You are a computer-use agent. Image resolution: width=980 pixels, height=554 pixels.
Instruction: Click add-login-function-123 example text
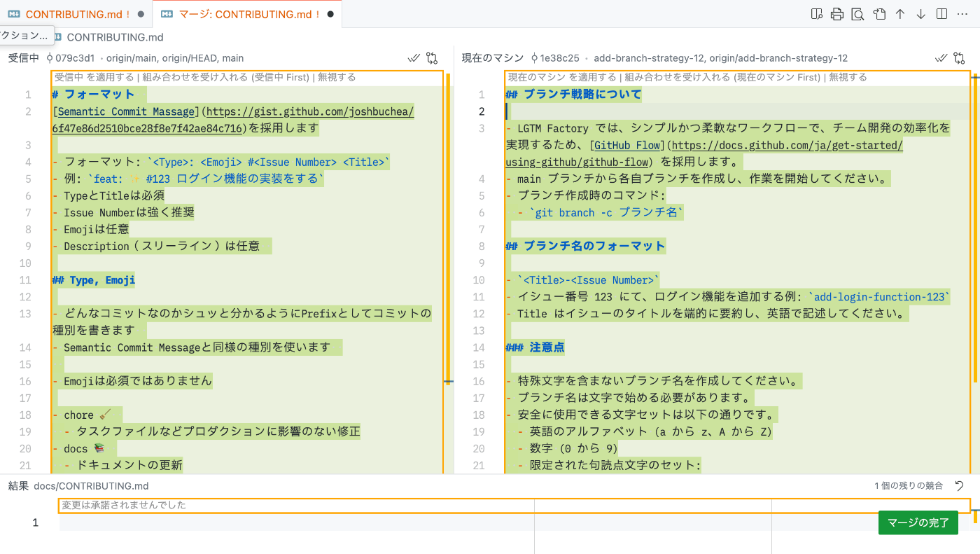tap(879, 297)
